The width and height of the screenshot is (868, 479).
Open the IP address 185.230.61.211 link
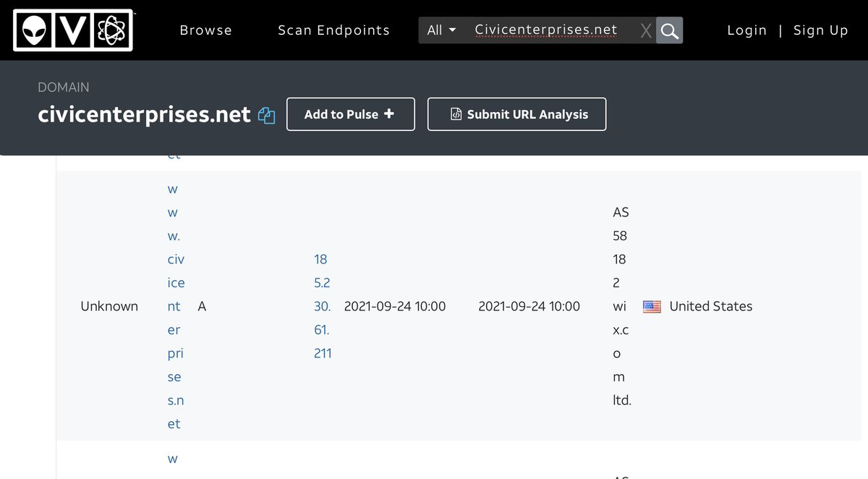[x=323, y=306]
